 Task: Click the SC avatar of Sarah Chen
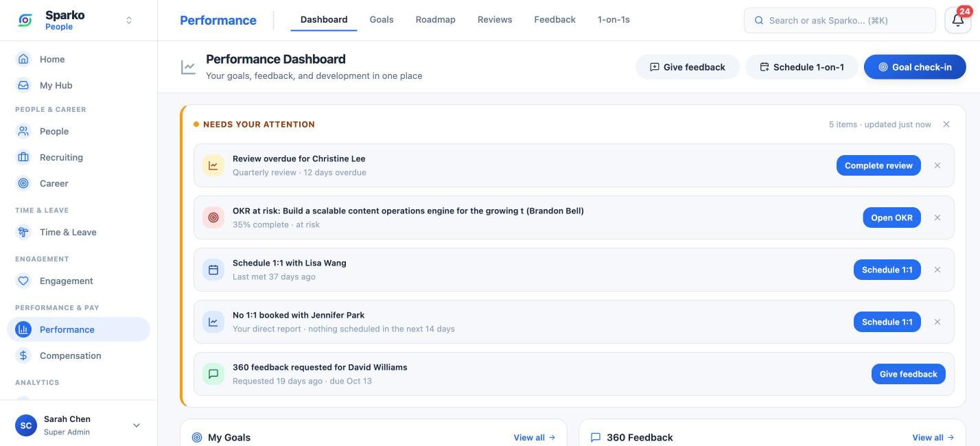click(26, 425)
